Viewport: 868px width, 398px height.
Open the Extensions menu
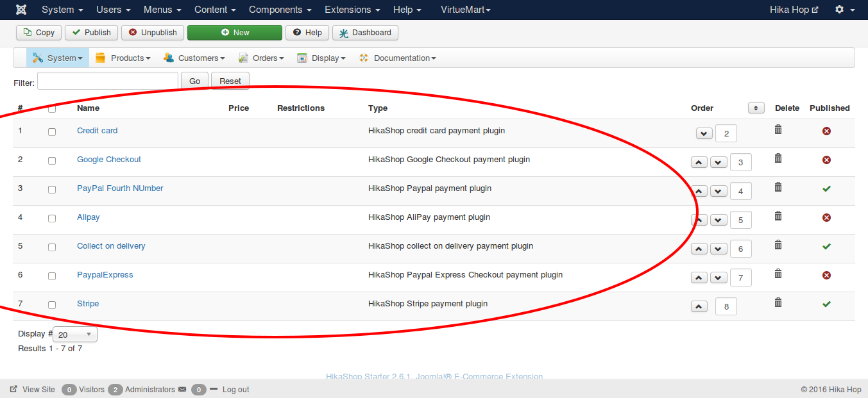click(x=352, y=10)
